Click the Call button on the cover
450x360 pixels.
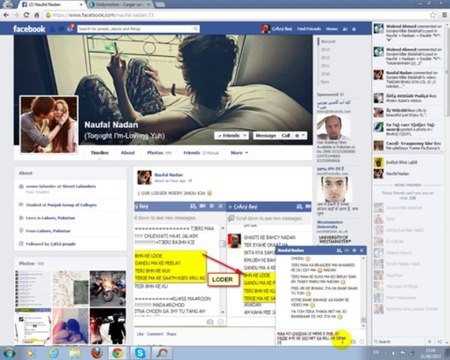[x=286, y=135]
